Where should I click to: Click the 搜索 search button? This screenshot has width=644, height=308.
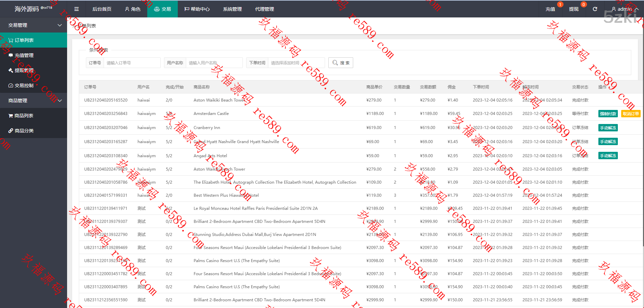pyautogui.click(x=341, y=63)
